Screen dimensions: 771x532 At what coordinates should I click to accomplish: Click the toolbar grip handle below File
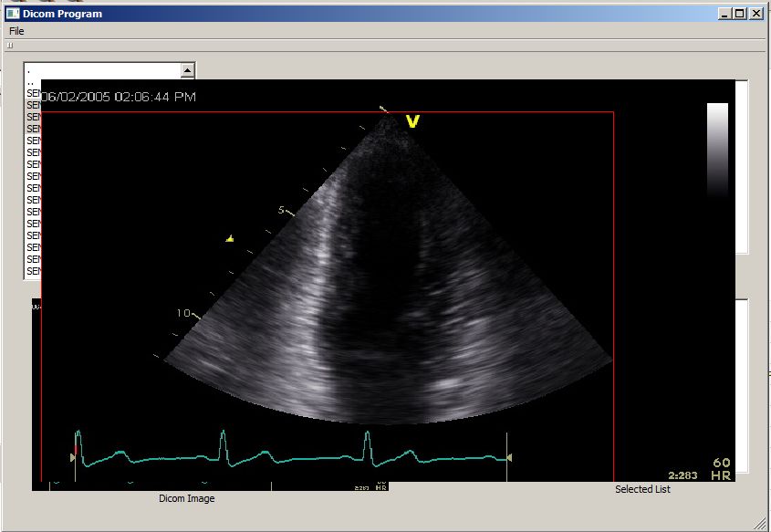[10, 46]
